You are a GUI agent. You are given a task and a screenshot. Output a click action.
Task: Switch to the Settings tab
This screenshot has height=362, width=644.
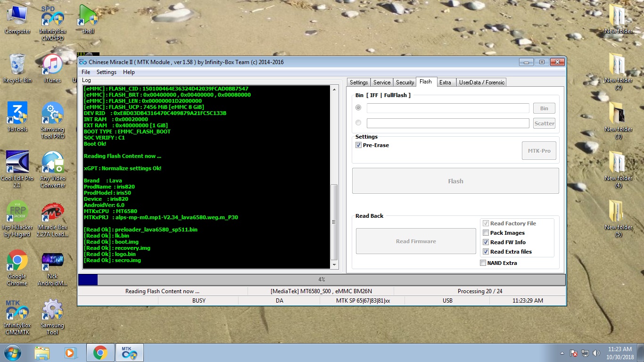[x=359, y=82]
